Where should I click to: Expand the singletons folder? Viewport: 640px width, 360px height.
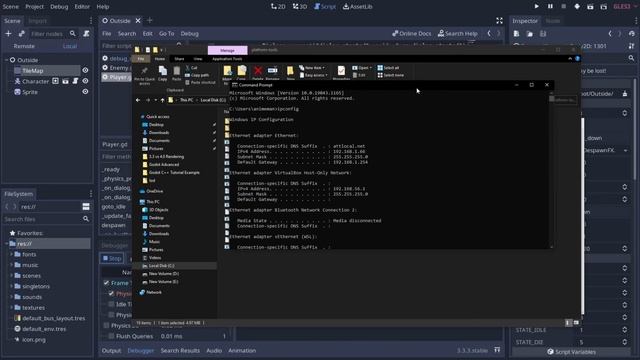pyautogui.click(x=11, y=286)
